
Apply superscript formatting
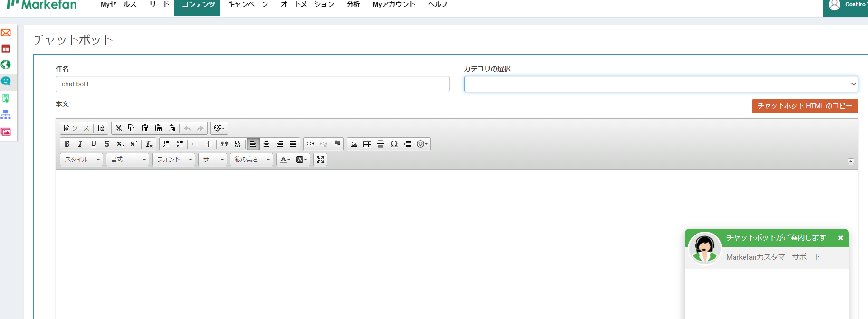click(134, 144)
